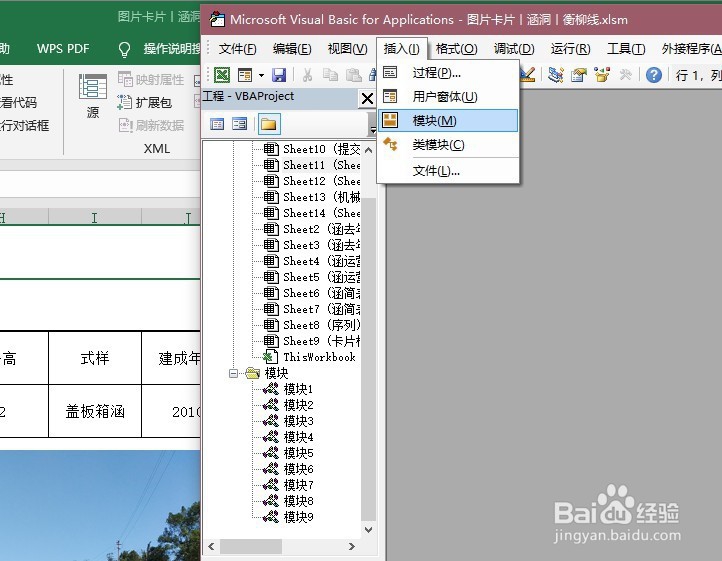Select Sheet8 (序列) in project tree
Screen dimensions: 722x561
pyautogui.click(x=311, y=325)
